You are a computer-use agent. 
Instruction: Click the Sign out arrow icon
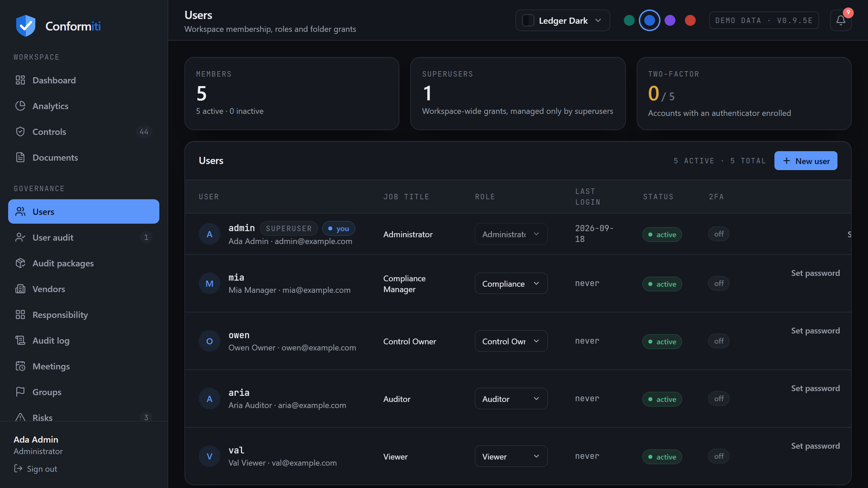click(18, 468)
